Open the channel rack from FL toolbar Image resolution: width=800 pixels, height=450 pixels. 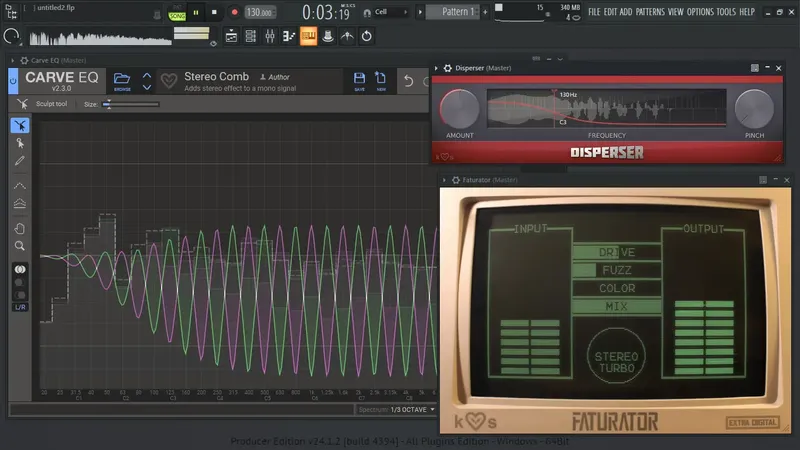[x=251, y=36]
